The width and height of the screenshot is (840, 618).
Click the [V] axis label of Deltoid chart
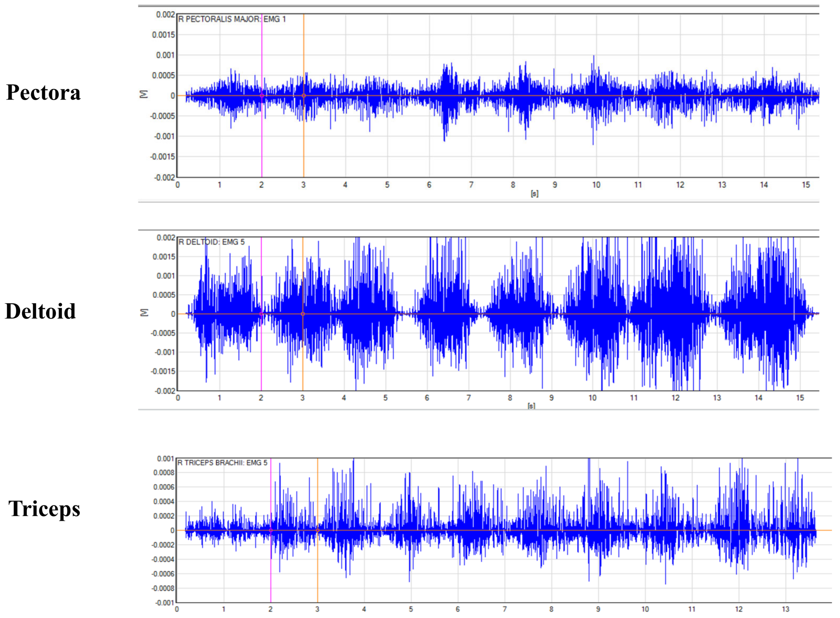tap(144, 312)
